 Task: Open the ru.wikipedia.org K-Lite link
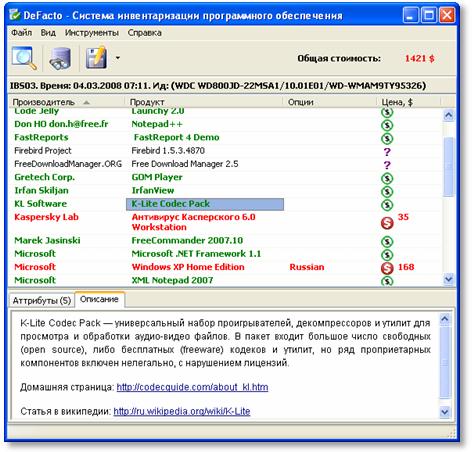[x=182, y=411]
